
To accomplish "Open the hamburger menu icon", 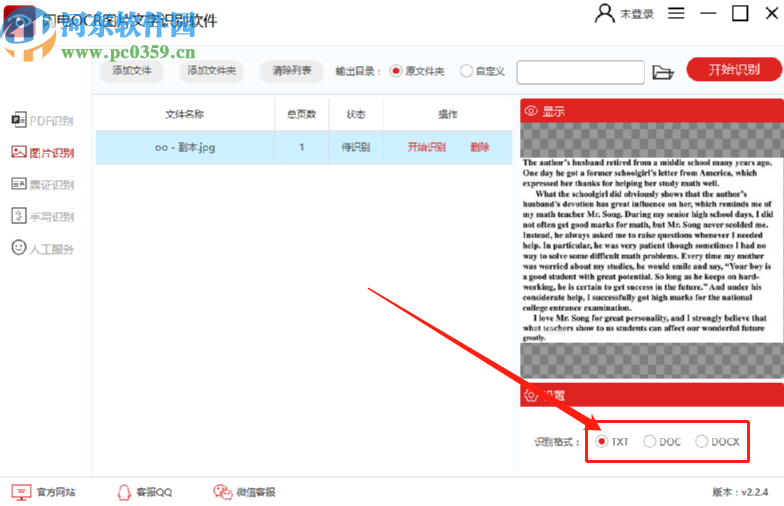I will 676,13.
